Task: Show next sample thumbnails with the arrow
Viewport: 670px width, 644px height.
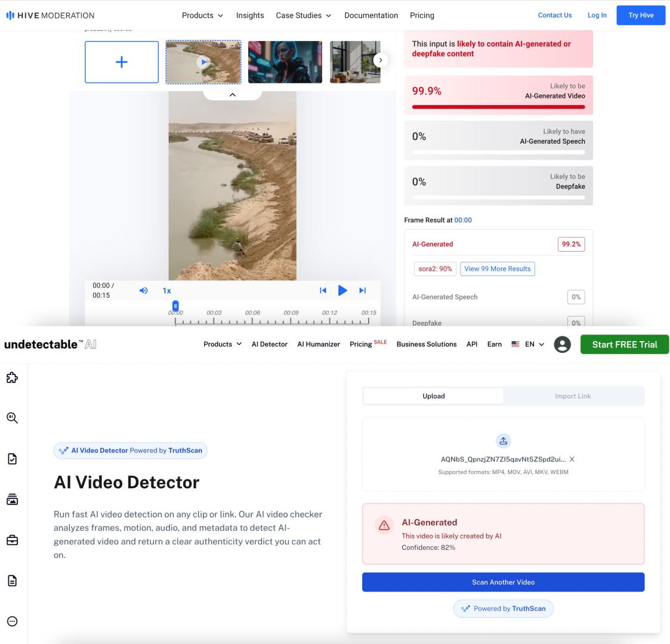Action: pyautogui.click(x=380, y=60)
